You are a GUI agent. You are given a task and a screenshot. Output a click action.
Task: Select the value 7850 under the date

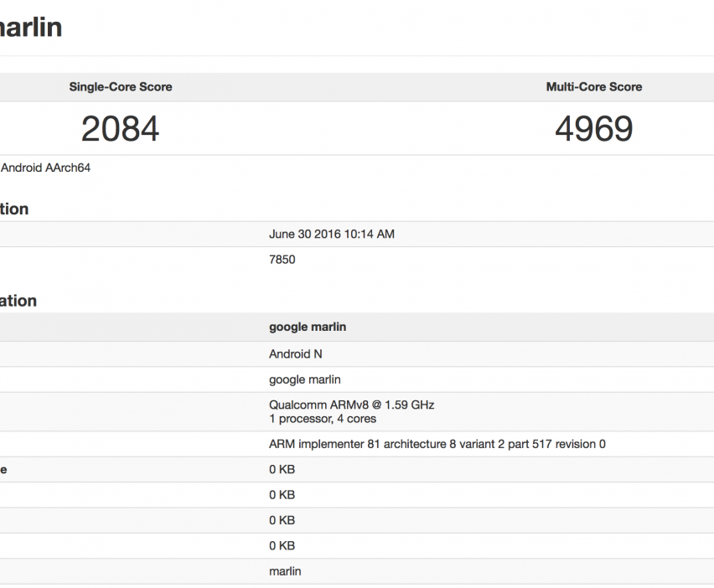coord(282,260)
